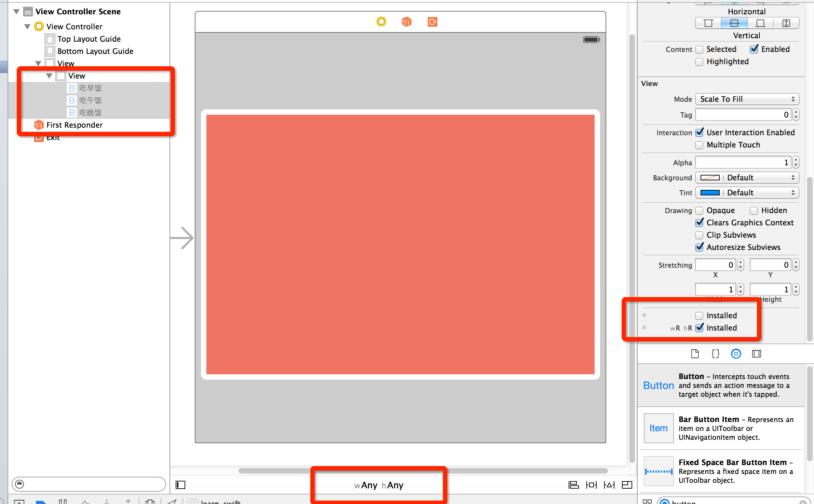Click the Exit segue icon in the scene dock
Image resolution: width=814 pixels, height=504 pixels.
point(432,22)
